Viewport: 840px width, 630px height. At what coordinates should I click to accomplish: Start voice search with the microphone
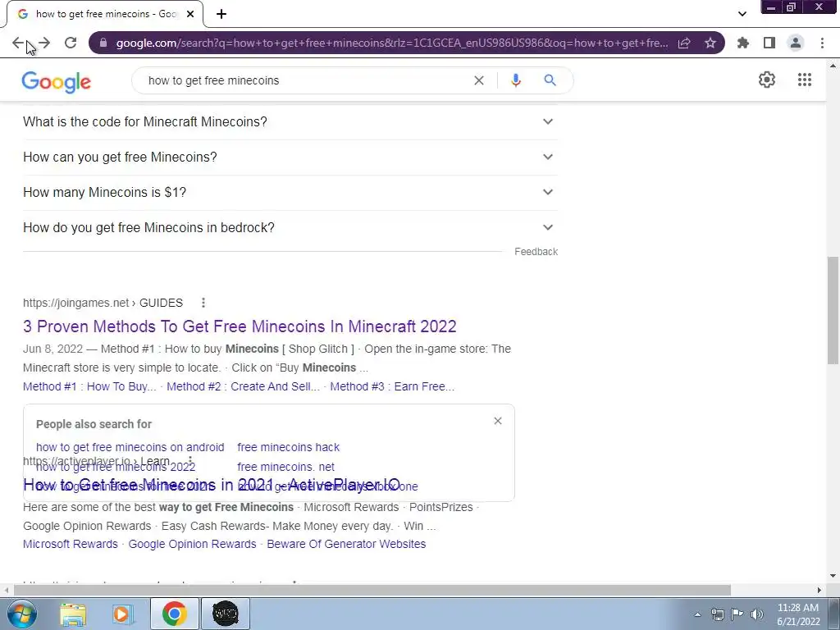(516, 80)
